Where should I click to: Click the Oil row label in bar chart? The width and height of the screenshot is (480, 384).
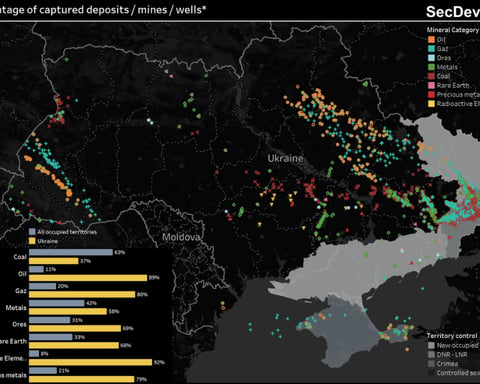[x=22, y=274]
